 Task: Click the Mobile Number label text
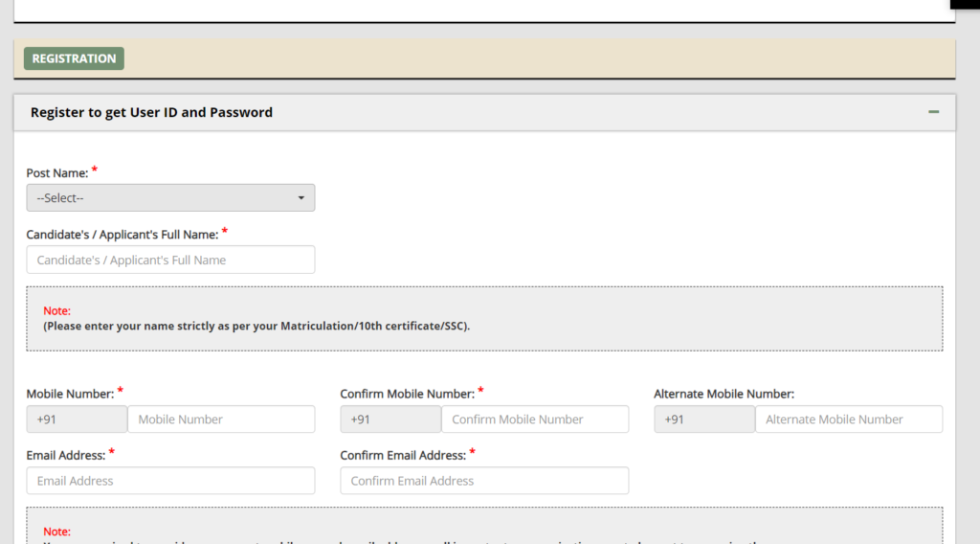[69, 394]
